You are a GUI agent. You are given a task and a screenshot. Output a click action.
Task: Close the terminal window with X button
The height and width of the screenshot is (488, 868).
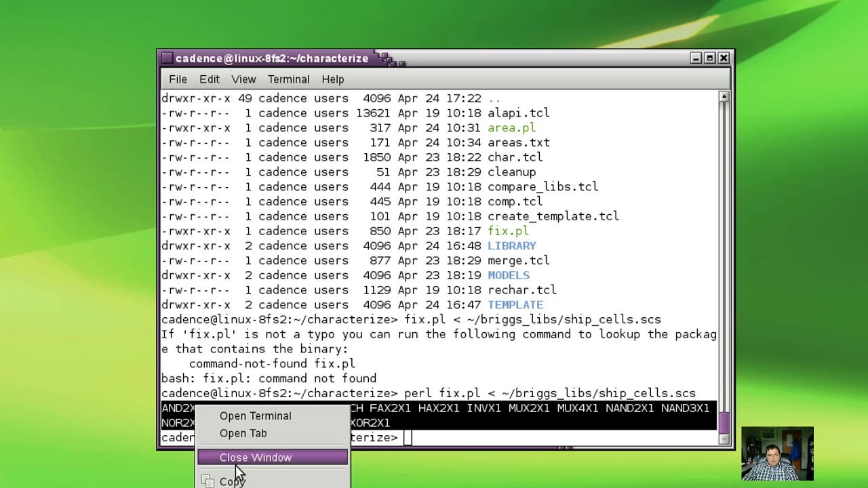724,58
